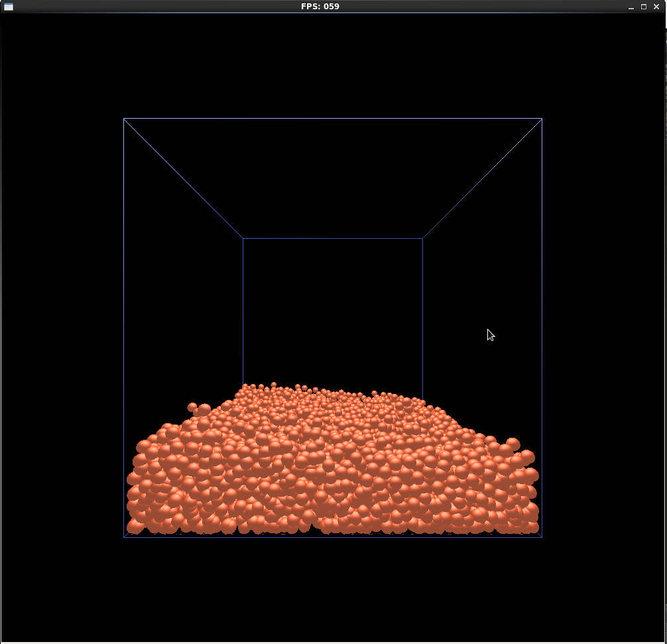Click the 'FPS: 059' title text

[x=320, y=7]
